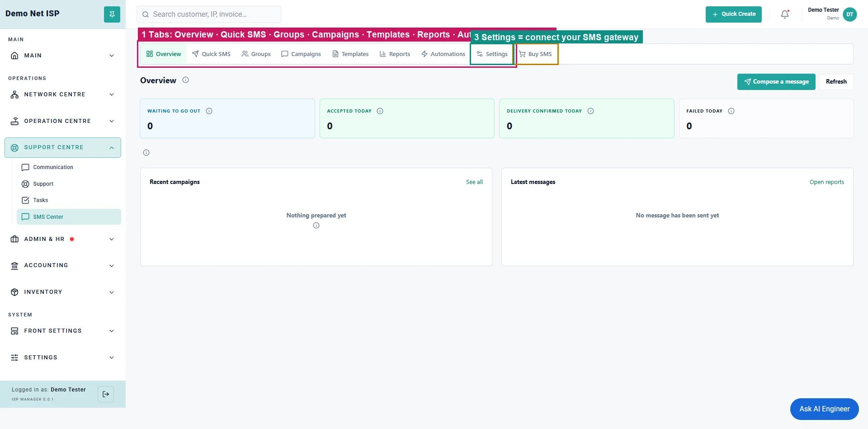The width and height of the screenshot is (868, 429).
Task: Click the search magnifier icon
Action: 146,14
